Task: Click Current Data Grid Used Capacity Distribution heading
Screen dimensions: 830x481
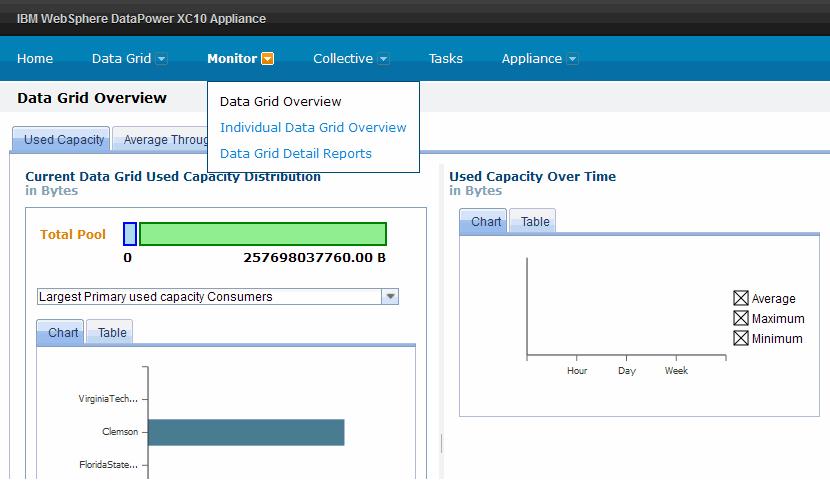Action: (x=173, y=176)
